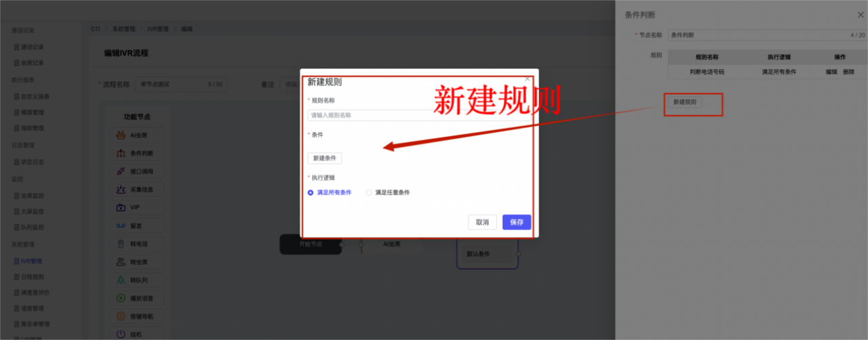
Task: Click the 规则名称 table column header
Action: 707,58
